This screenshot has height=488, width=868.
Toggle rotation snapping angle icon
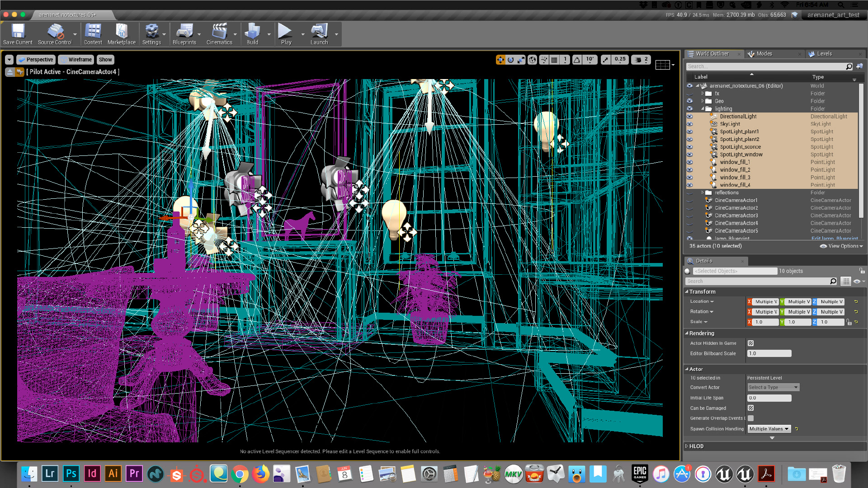pos(577,60)
